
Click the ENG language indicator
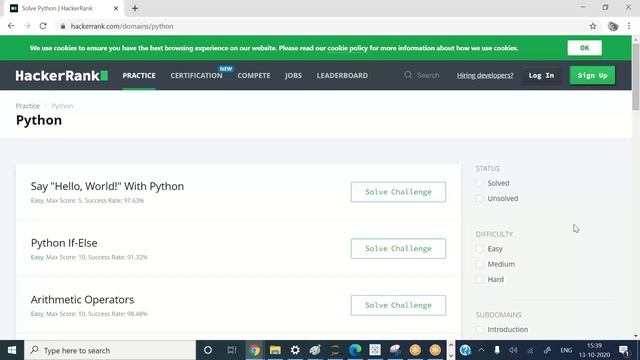click(566, 350)
